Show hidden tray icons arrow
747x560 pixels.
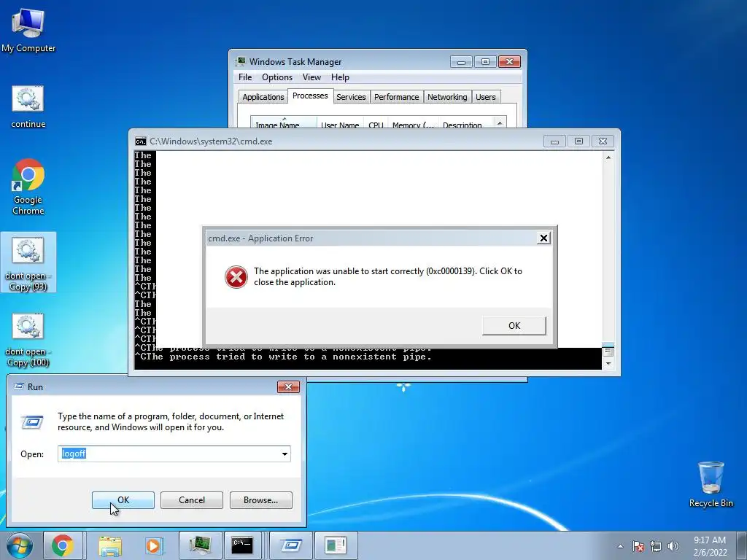(x=620, y=546)
